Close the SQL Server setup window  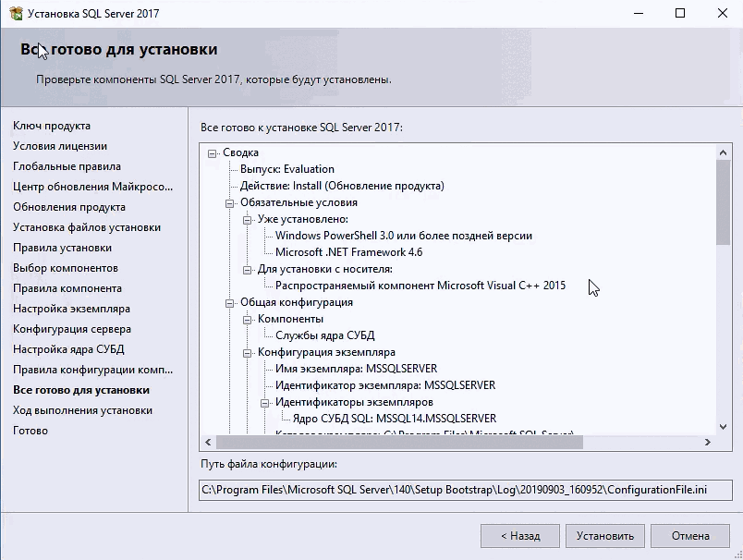click(x=722, y=13)
